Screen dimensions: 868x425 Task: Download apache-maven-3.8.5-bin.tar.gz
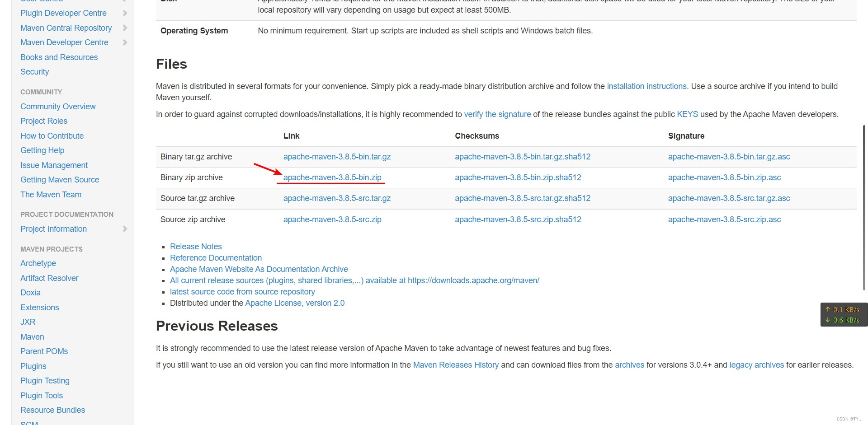pyautogui.click(x=337, y=157)
